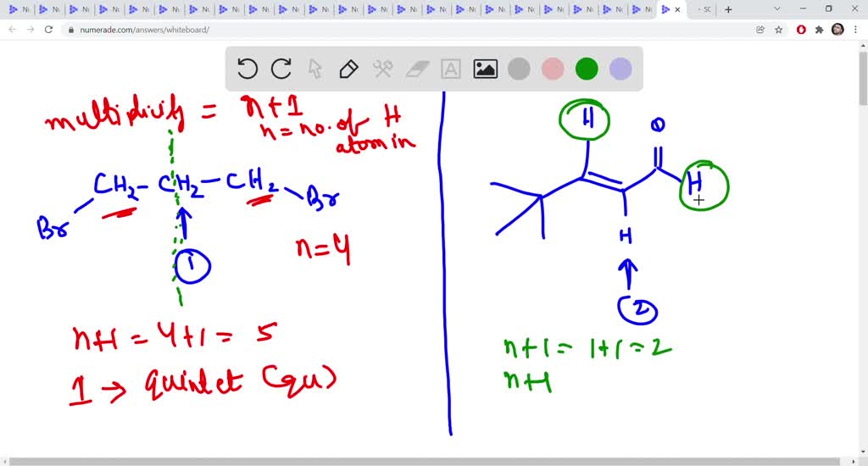
Task: Select the pointer selection tool
Action: click(314, 69)
